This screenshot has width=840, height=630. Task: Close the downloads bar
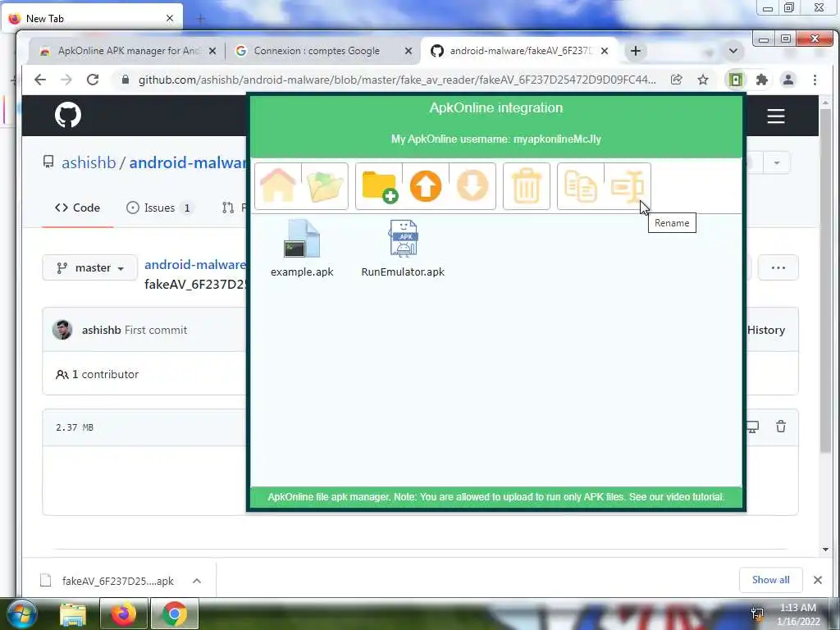pos(818,580)
